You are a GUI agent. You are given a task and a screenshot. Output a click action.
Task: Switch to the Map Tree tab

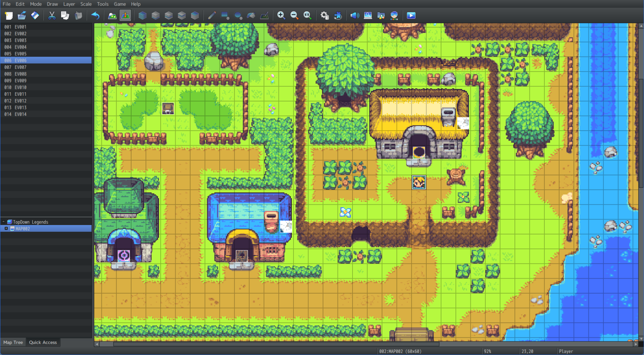tap(13, 342)
